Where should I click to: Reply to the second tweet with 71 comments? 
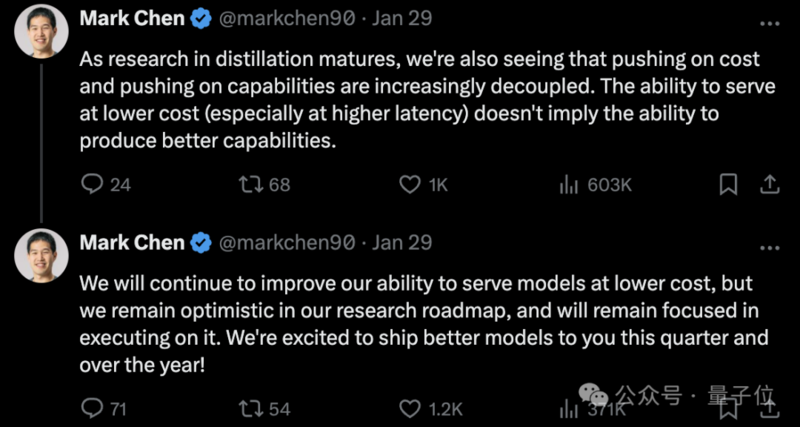(92, 409)
